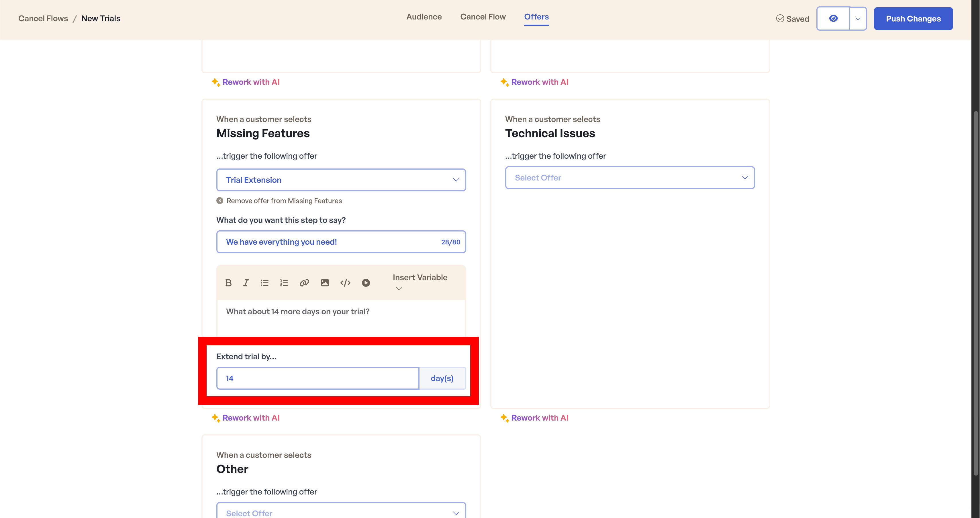Insert an image into editor
This screenshot has width=980, height=518.
[x=324, y=282]
